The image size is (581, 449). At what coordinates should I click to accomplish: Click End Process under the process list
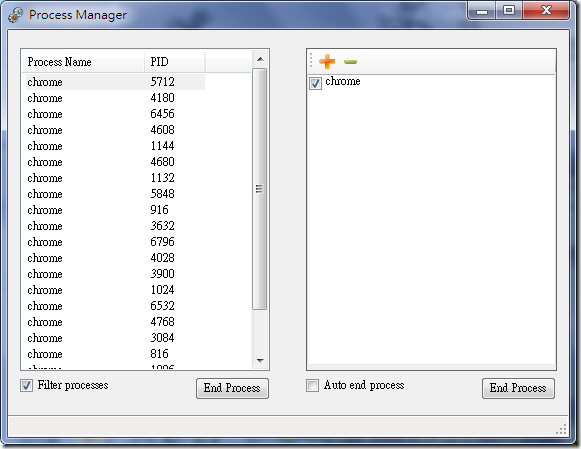232,388
